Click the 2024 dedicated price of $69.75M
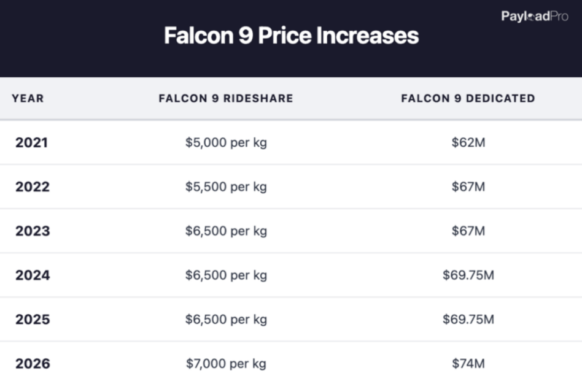The image size is (582, 392). [x=468, y=275]
